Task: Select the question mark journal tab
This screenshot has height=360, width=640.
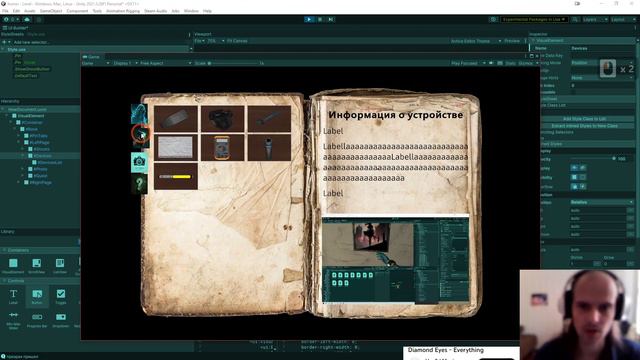Action: point(139,184)
